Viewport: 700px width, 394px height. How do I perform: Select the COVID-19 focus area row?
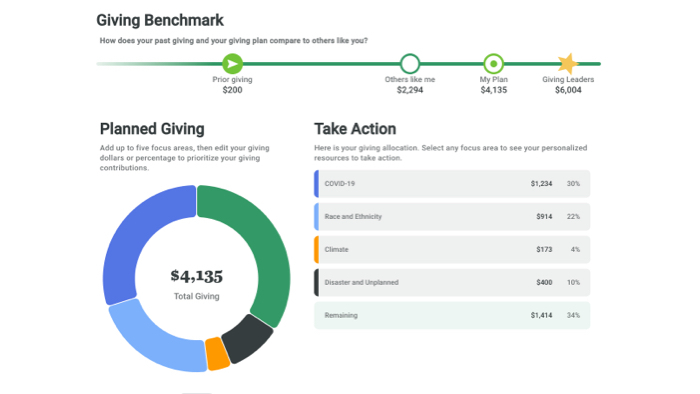click(x=452, y=184)
